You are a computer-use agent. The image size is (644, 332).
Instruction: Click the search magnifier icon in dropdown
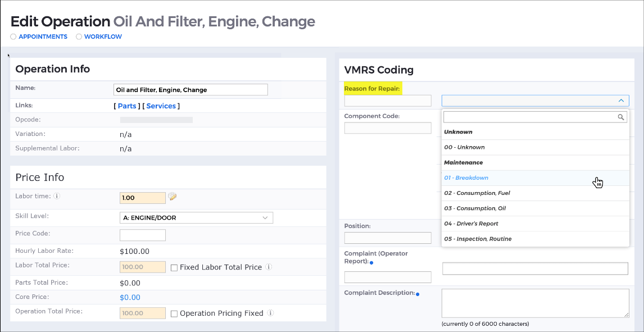point(621,117)
